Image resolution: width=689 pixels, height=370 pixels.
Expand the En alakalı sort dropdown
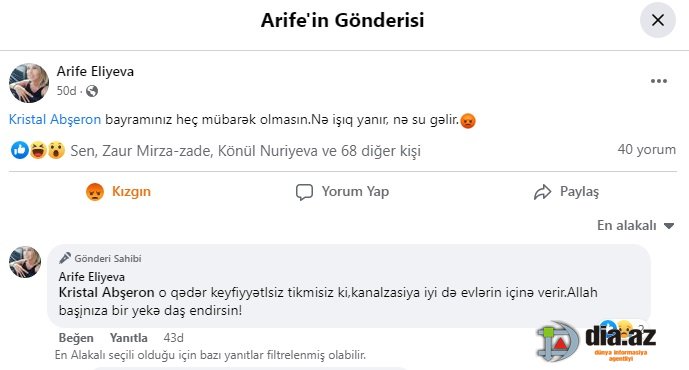635,225
